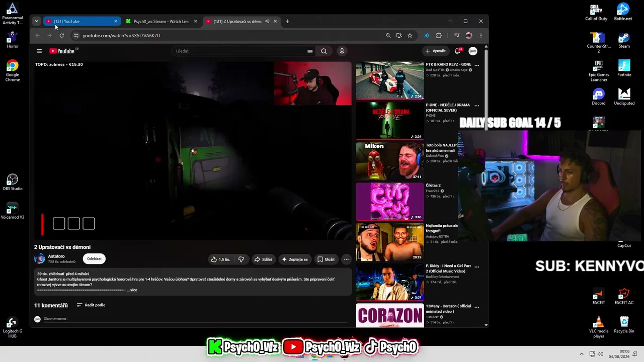Image resolution: width=644 pixels, height=362 pixels.
Task: Open VLC media player shortcut
Action: tap(599, 327)
